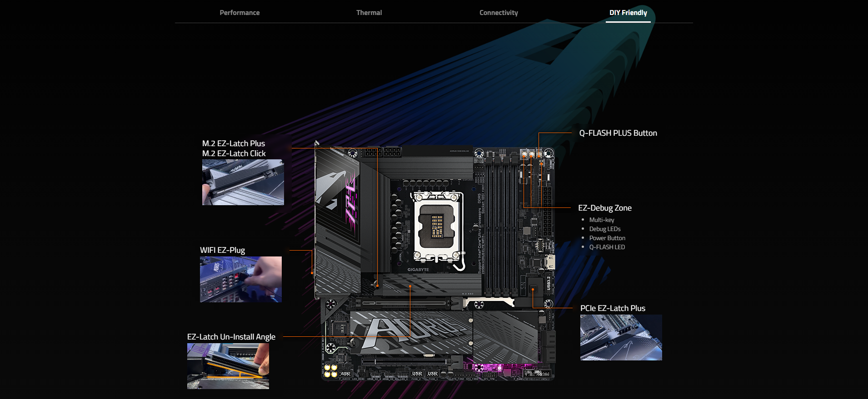Click the M.2 EZ-Latch Plus label

[x=234, y=143]
